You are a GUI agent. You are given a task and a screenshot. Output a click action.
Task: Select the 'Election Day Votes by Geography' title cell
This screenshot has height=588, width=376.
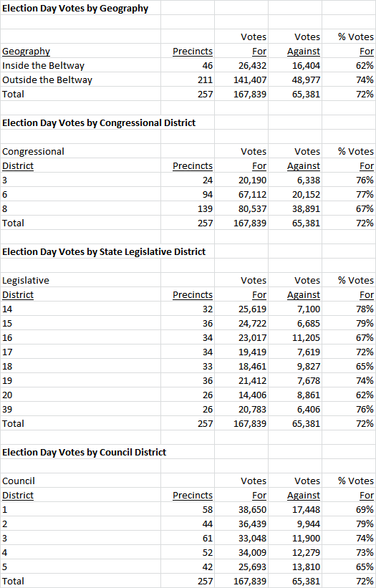tap(75, 9)
